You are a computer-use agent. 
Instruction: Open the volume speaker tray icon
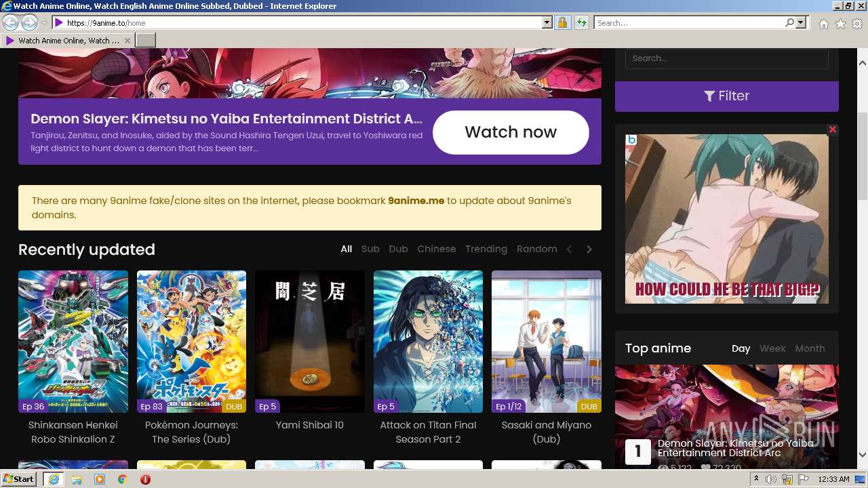coord(771,479)
